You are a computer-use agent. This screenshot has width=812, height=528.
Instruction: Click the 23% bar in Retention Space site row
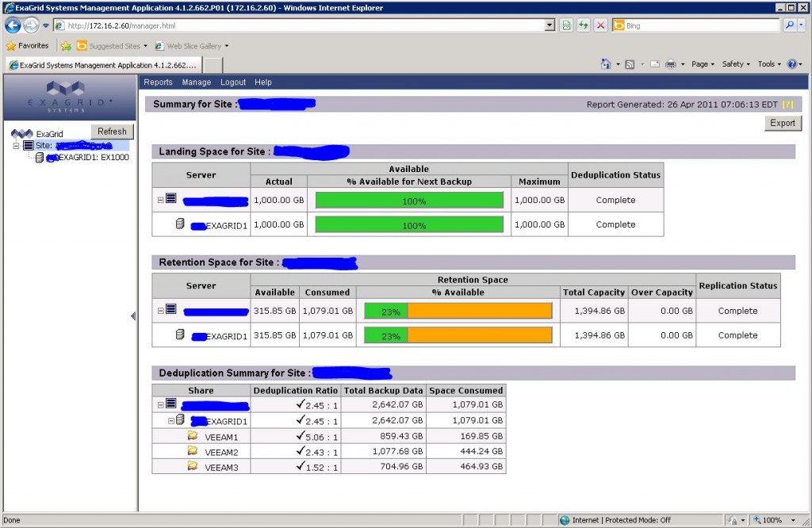pos(458,311)
